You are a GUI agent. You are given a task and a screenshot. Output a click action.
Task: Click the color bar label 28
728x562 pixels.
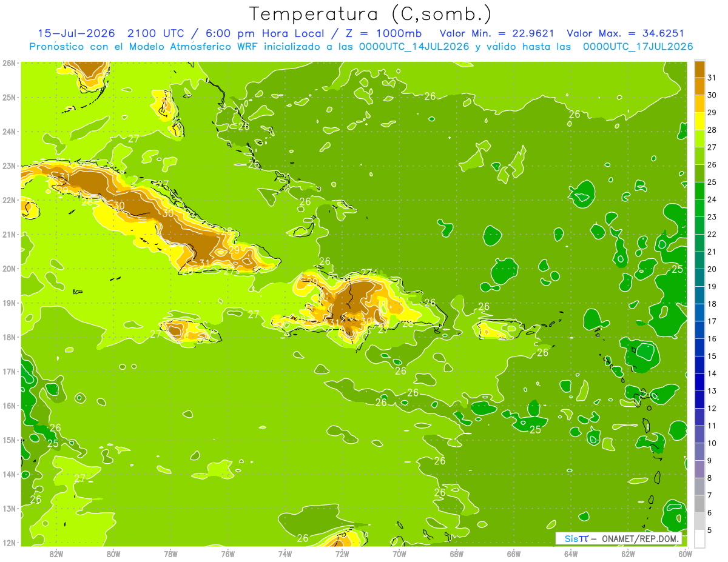(x=713, y=130)
